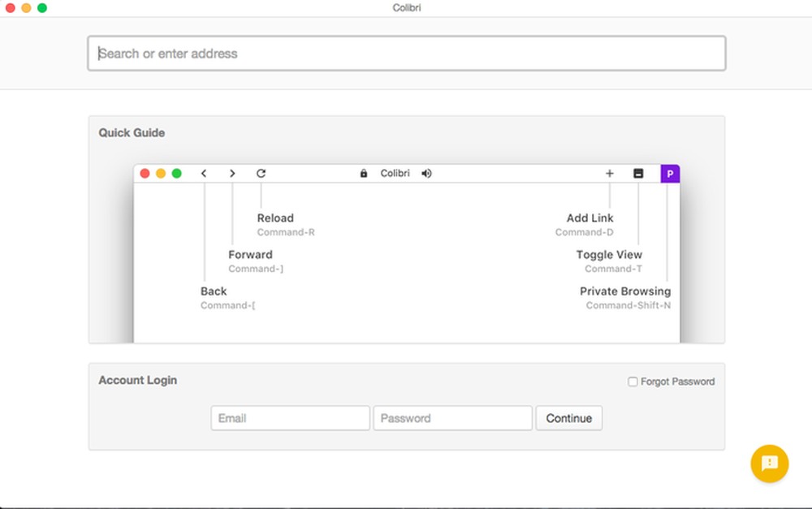
Task: Click the Toggle View label text
Action: click(609, 254)
